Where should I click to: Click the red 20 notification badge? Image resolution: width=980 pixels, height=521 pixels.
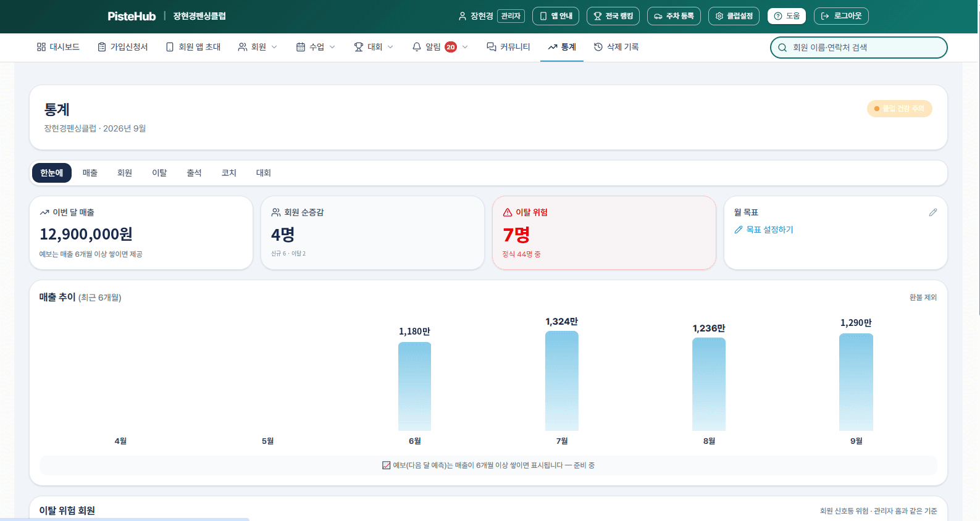click(451, 47)
